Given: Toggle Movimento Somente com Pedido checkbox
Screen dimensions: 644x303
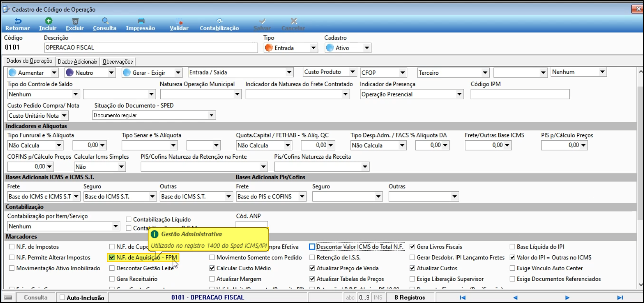Looking at the screenshot, I should pos(212,258).
